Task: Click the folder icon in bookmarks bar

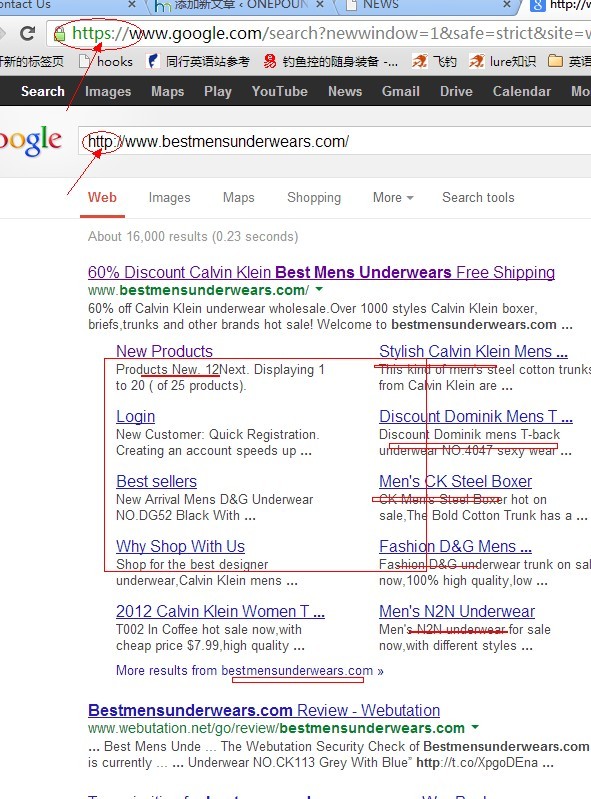Action: (x=555, y=62)
